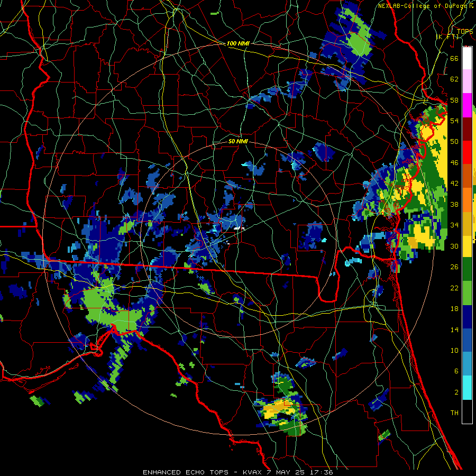Click the '34' legend value

[454, 225]
